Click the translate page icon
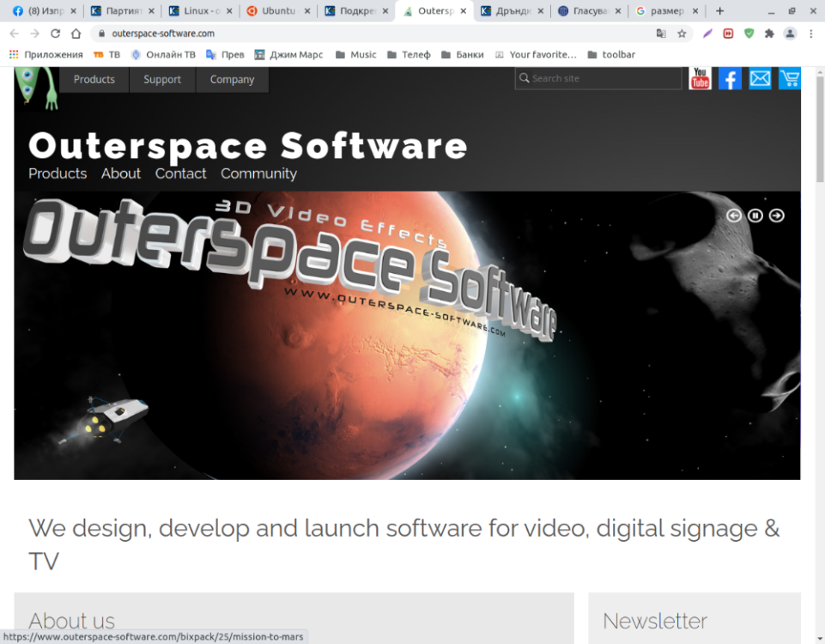 click(x=661, y=33)
